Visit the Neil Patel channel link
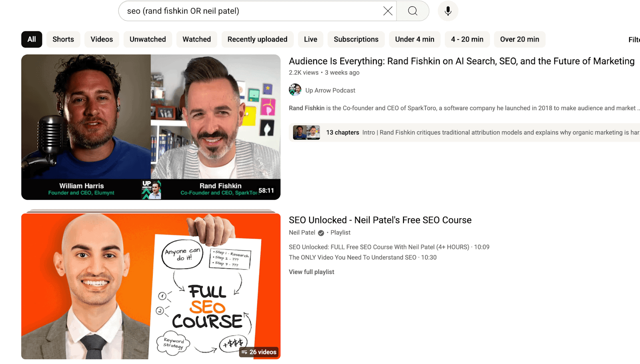Viewport: 640px width, 364px height. (x=302, y=232)
